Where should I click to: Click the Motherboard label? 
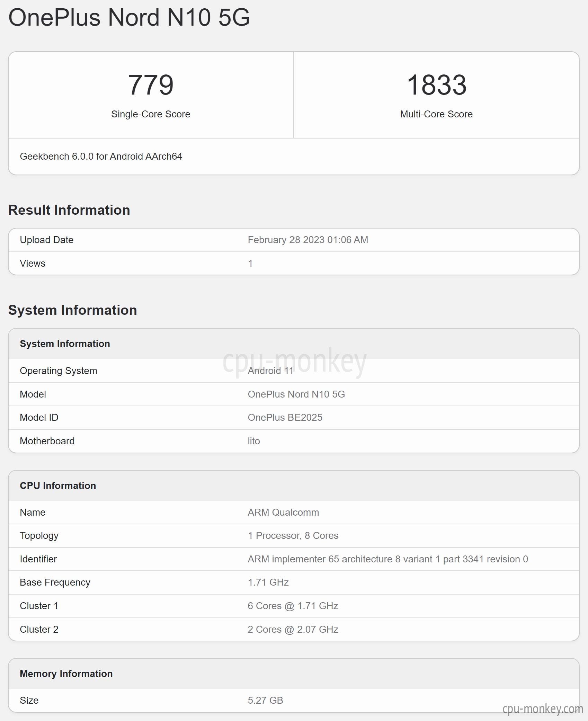pyautogui.click(x=47, y=441)
